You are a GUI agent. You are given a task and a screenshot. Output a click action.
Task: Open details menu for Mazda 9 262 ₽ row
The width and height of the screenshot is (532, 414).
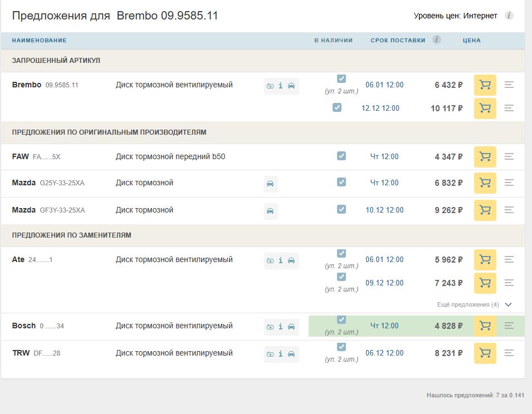(509, 210)
